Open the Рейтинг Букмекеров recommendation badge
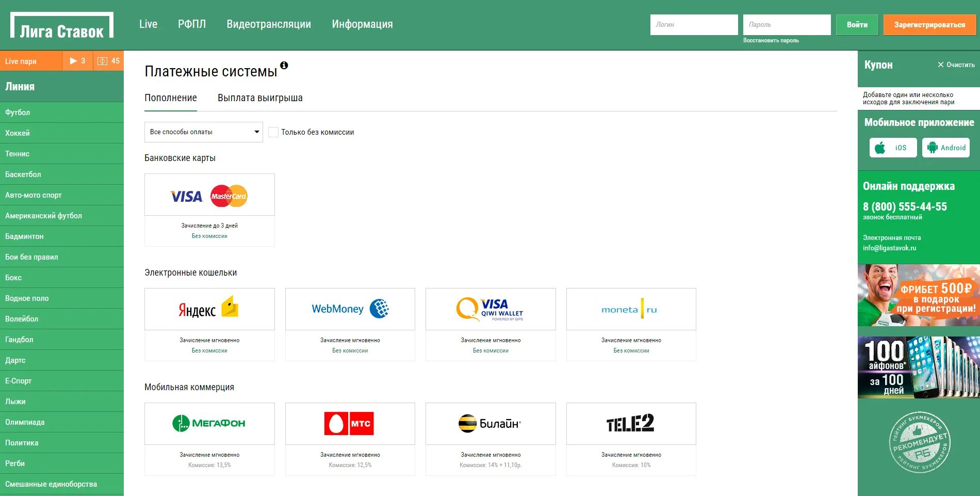Viewport: 980px width, 496px height. pos(920,442)
